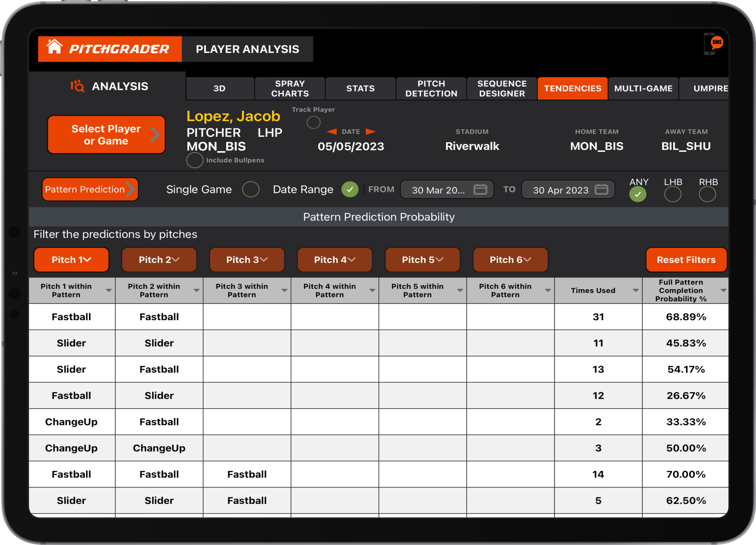Image resolution: width=756 pixels, height=545 pixels.
Task: Open the Pitch 1 filter dropdown
Action: coord(71,260)
